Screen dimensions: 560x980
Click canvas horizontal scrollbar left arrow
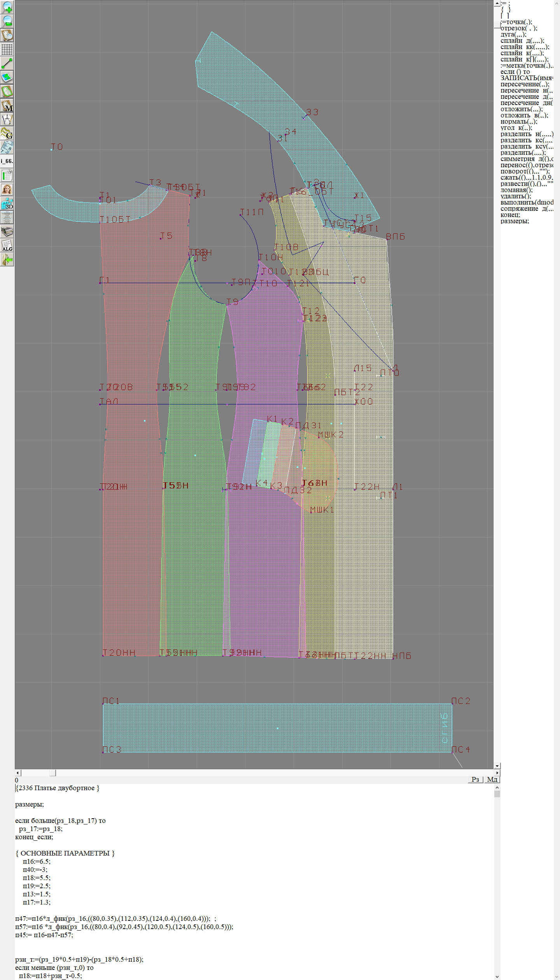pyautogui.click(x=17, y=773)
